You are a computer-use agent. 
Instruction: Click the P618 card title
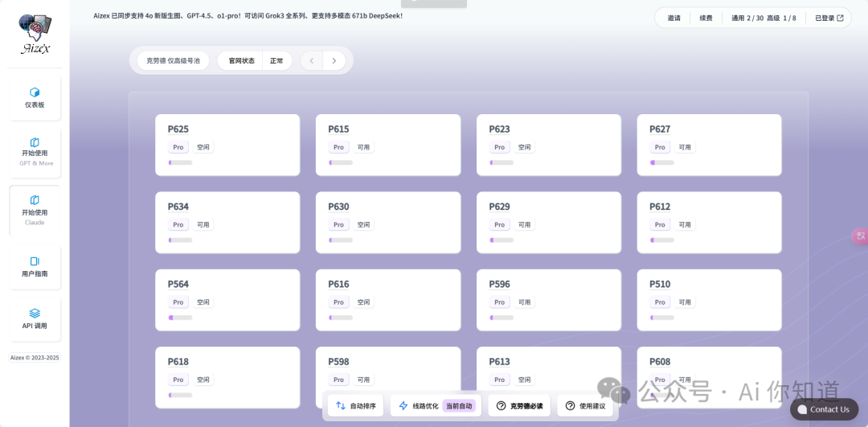click(178, 362)
